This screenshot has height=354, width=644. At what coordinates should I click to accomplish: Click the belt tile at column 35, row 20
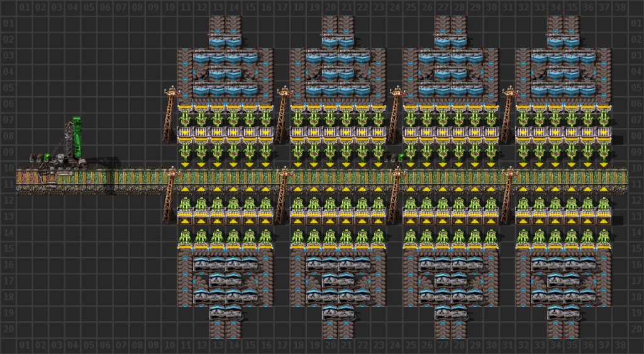[572, 329]
